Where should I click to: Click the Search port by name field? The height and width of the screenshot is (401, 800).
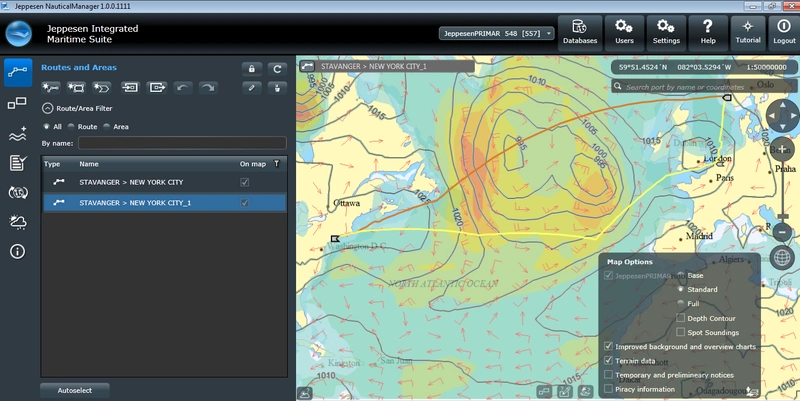click(703, 87)
